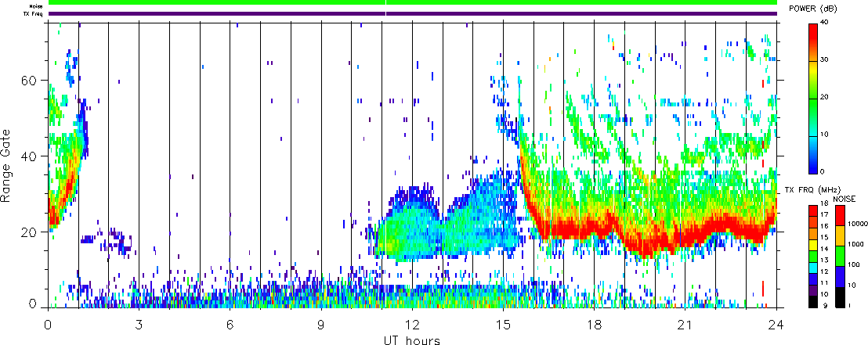The image size is (868, 345).
Task: Select the "Range Gate" y-axis label
Action: pyautogui.click(x=6, y=166)
